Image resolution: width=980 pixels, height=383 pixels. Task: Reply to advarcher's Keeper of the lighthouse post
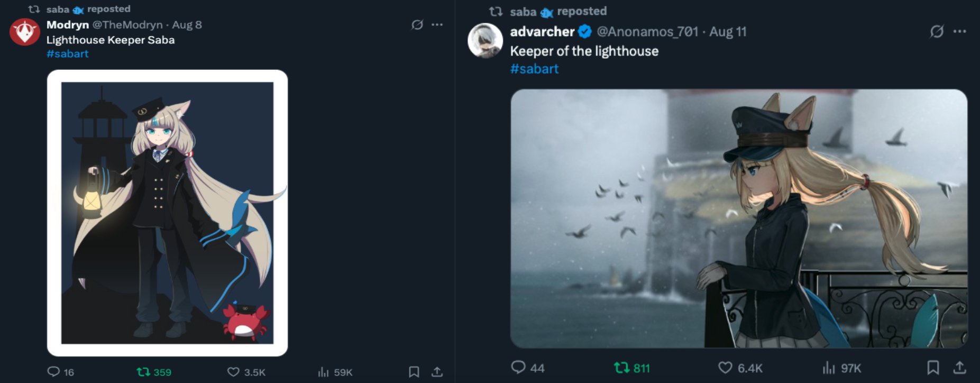tap(518, 367)
